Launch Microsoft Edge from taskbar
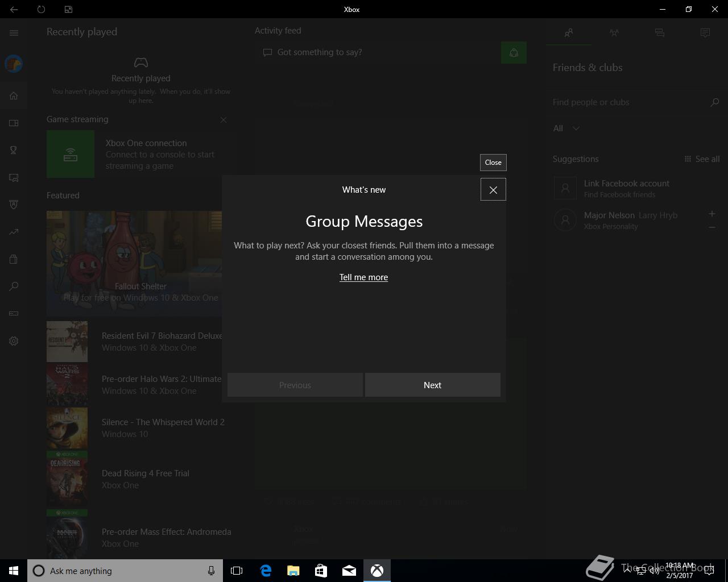The height and width of the screenshot is (582, 728). [x=266, y=571]
